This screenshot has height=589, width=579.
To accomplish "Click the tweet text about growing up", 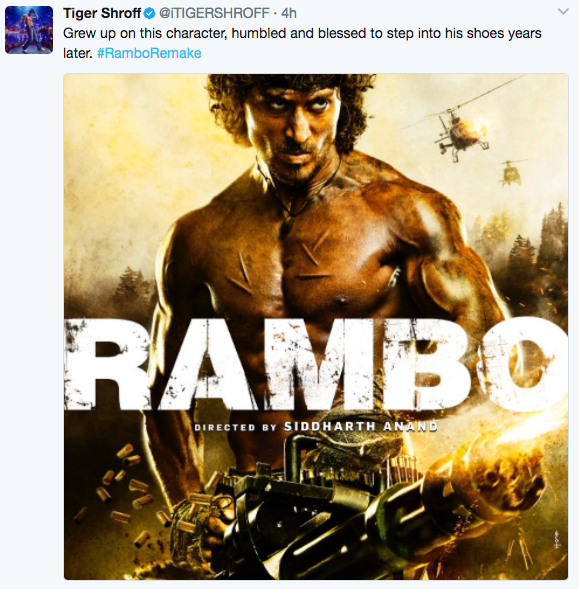I will coord(302,43).
